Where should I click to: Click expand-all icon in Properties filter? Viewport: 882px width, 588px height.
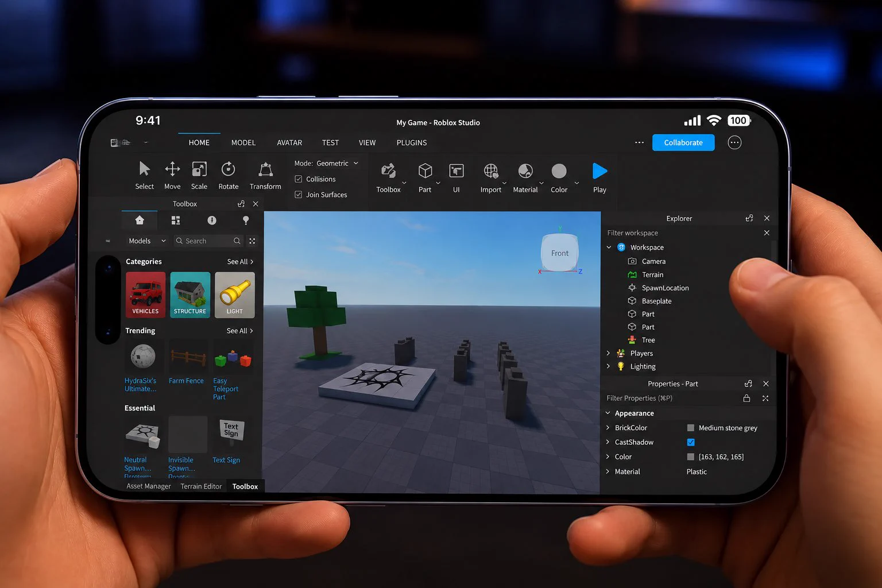tap(765, 398)
